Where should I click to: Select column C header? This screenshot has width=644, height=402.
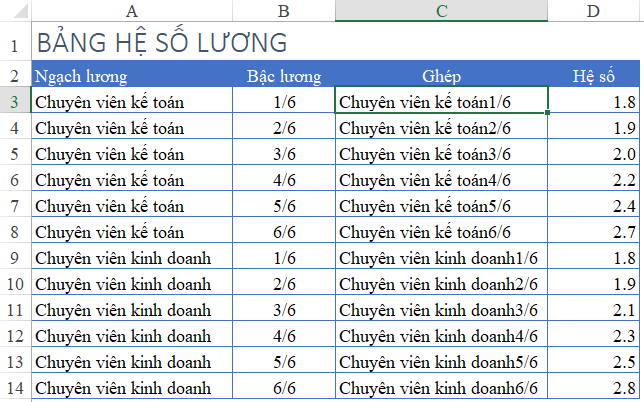(x=442, y=10)
